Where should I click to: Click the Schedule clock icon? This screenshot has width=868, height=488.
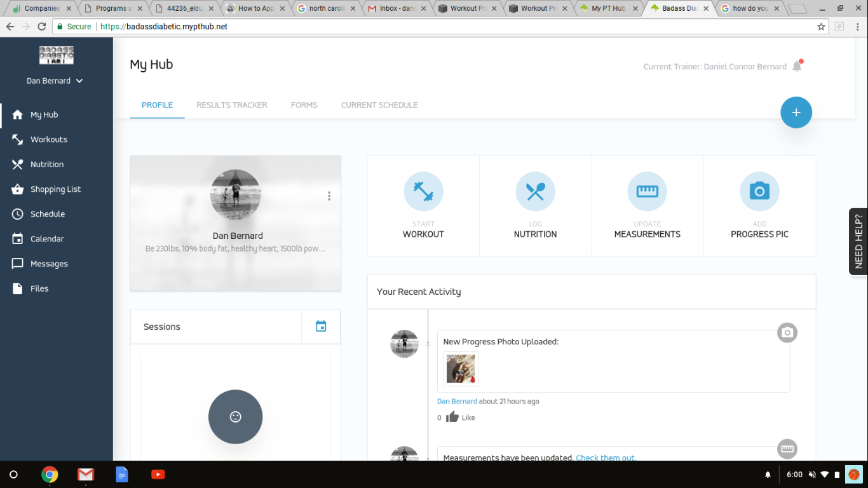pyautogui.click(x=15, y=213)
